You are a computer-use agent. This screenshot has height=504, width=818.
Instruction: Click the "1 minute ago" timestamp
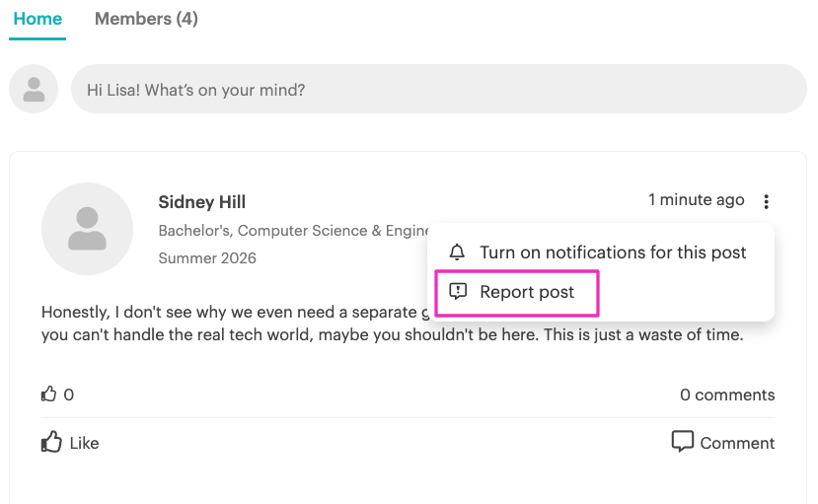click(x=696, y=200)
